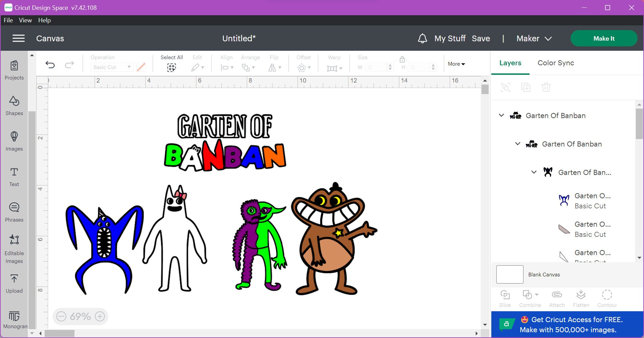Select the Garten of Banban logo artwork

tap(225, 142)
